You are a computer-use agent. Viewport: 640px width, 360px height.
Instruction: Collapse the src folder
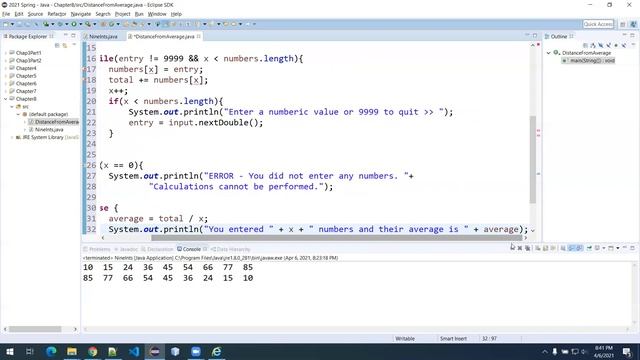[x=12, y=107]
